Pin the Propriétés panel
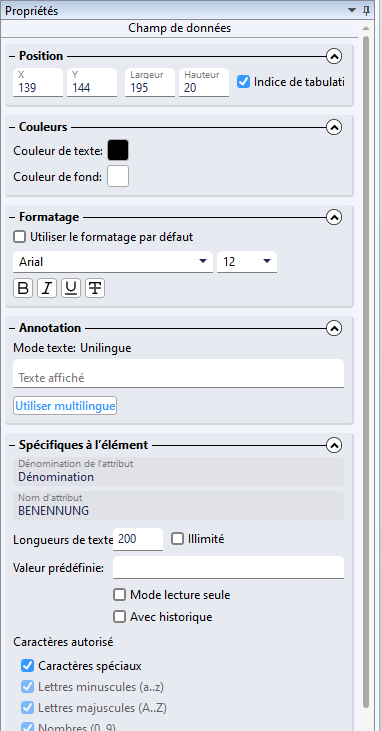382x731 pixels. tap(366, 11)
